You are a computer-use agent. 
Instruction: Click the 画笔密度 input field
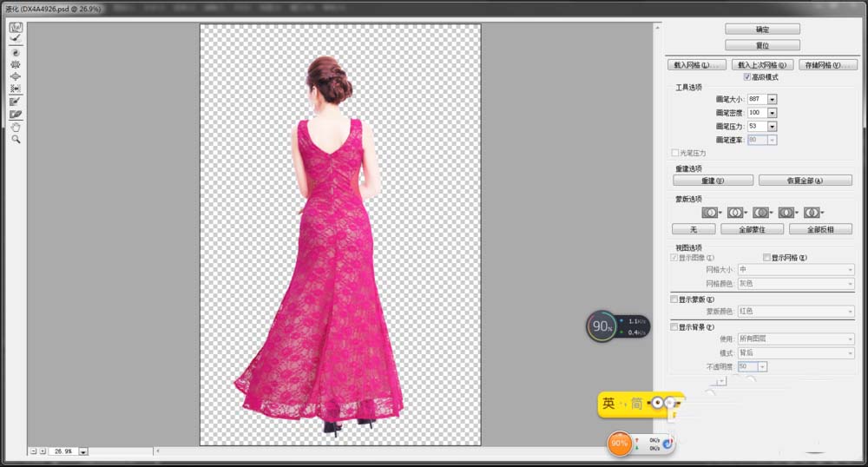(x=755, y=113)
